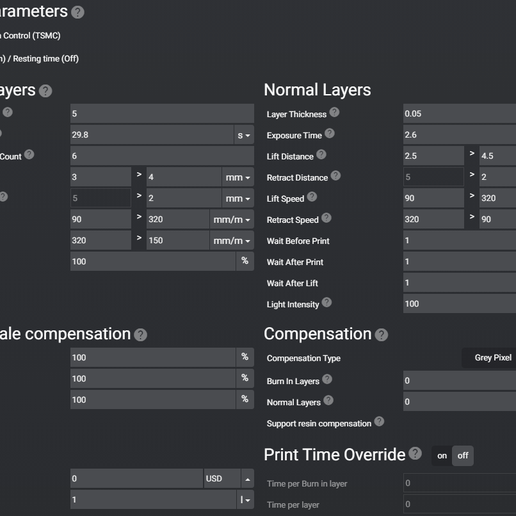Click help icon beside Layer Thickness
516x516 pixels.
point(334,113)
